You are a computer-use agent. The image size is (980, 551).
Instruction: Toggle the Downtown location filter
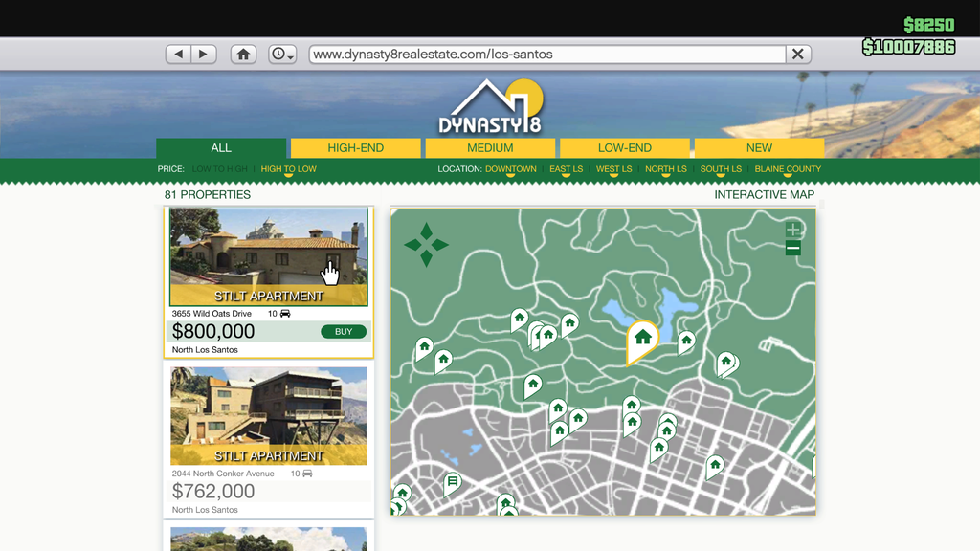(510, 169)
